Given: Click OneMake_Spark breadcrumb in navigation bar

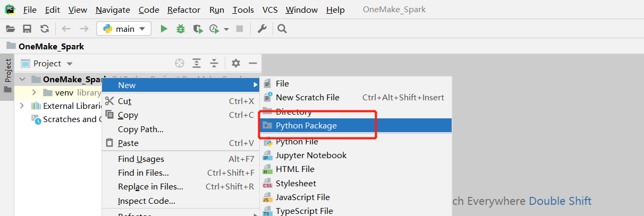Looking at the screenshot, I should click(x=45, y=46).
